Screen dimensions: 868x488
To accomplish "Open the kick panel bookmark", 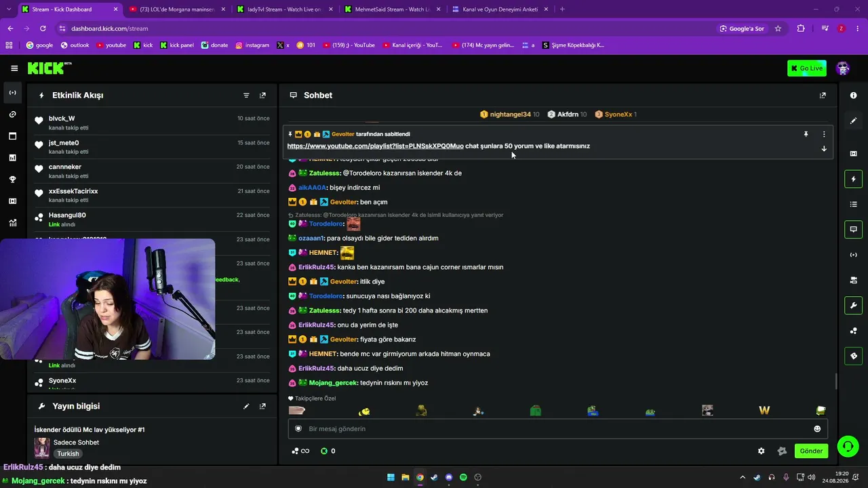I will 177,45.
